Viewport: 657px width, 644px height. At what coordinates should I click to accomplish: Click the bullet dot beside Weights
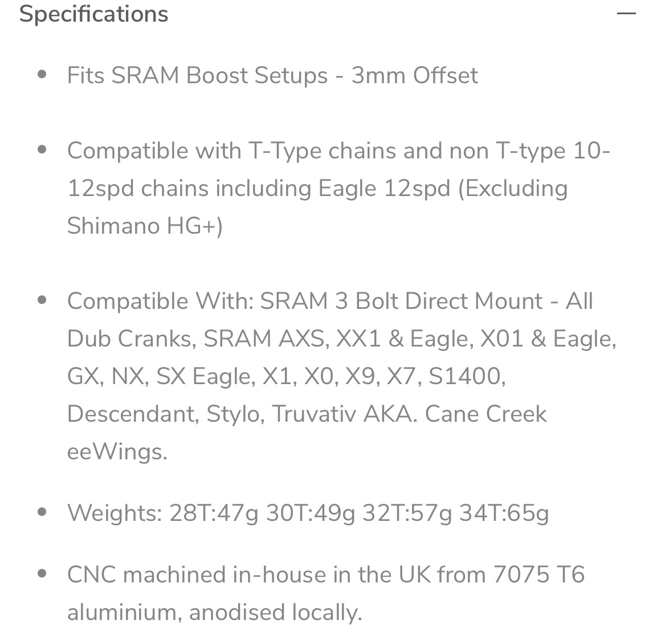coord(42,512)
